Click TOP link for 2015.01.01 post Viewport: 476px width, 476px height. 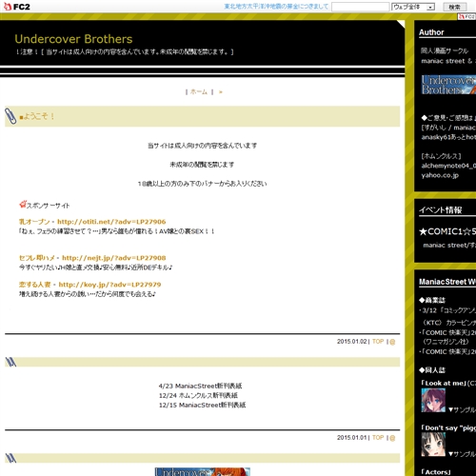378,438
